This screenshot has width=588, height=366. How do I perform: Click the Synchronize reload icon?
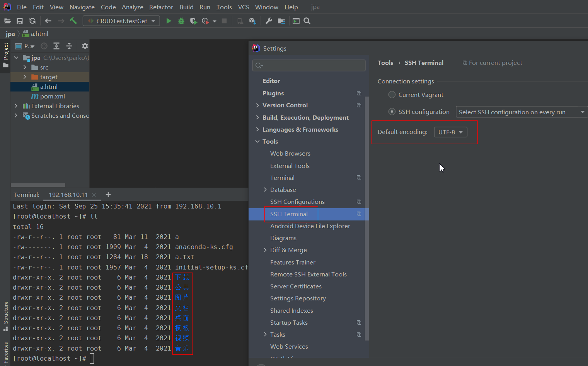point(32,21)
